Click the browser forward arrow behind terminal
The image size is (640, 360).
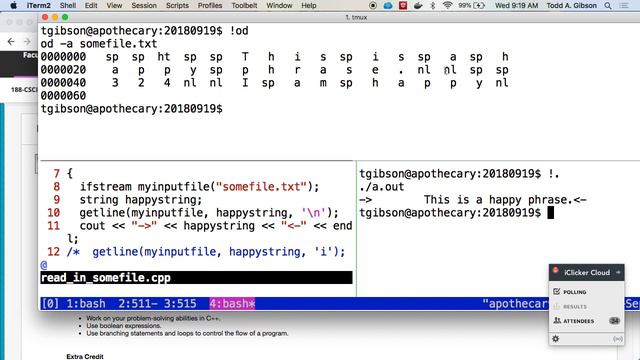tap(27, 41)
